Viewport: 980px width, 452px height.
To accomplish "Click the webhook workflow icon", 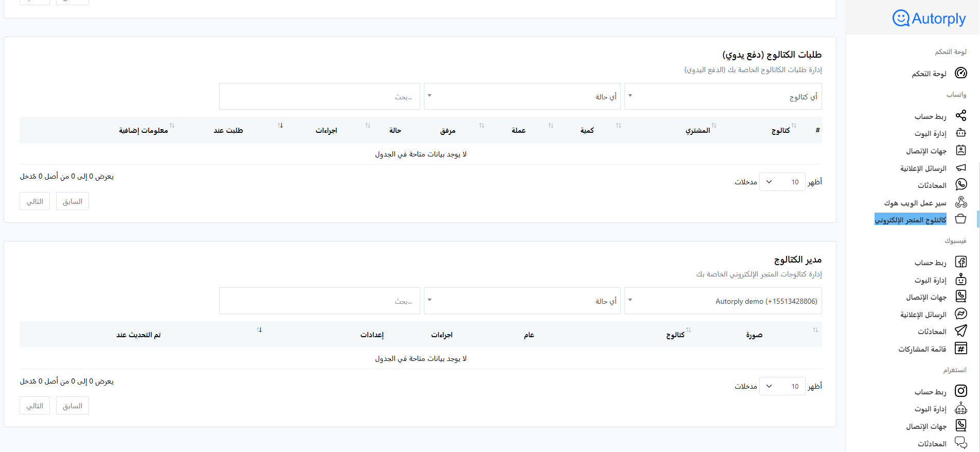I will coord(960,202).
